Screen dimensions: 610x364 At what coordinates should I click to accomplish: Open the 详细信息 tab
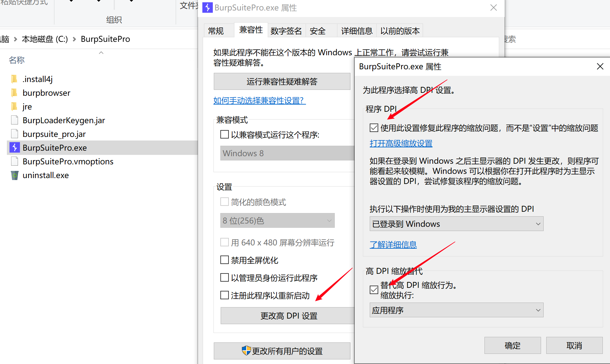[357, 31]
